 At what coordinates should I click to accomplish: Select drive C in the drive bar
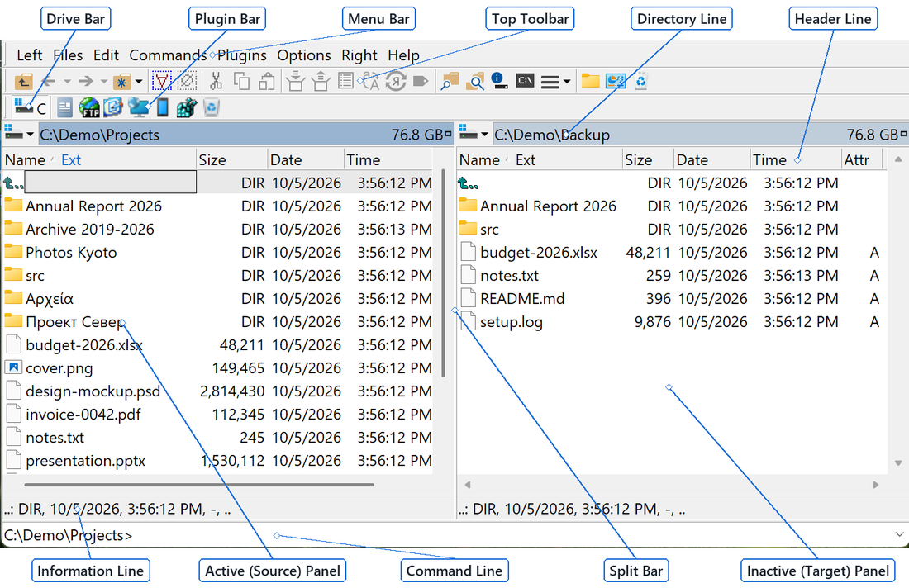(x=30, y=107)
